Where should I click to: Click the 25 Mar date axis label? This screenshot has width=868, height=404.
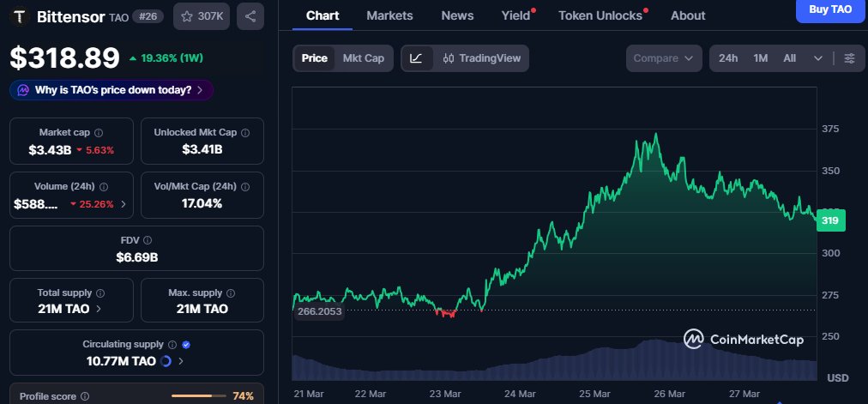coord(594,394)
